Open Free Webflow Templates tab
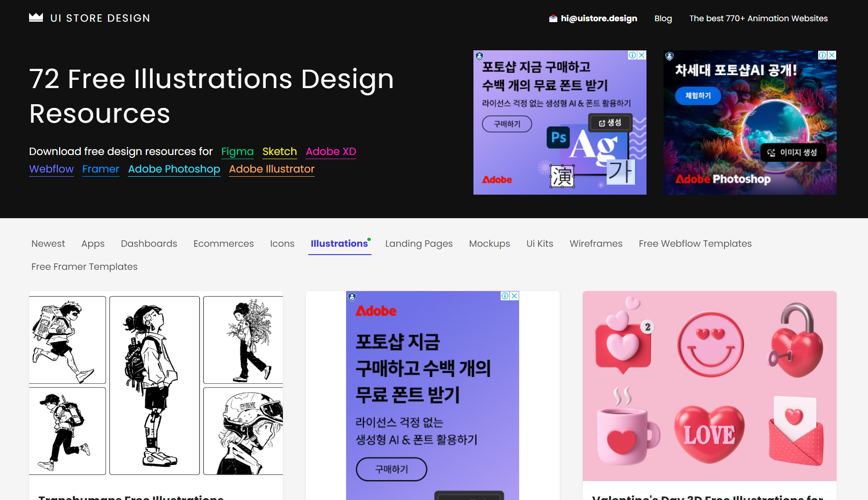Viewport: 868px width, 500px height. pyautogui.click(x=695, y=244)
